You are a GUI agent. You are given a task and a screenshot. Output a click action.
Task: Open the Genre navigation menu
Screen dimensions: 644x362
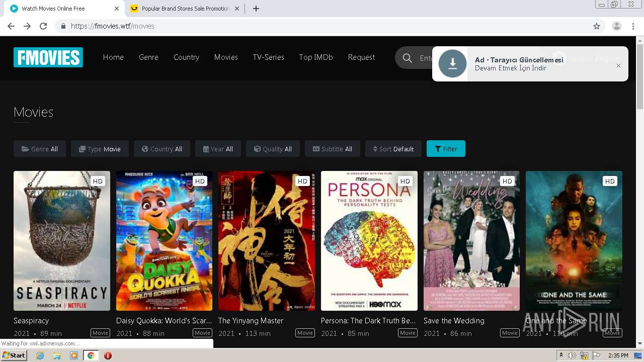[148, 57]
